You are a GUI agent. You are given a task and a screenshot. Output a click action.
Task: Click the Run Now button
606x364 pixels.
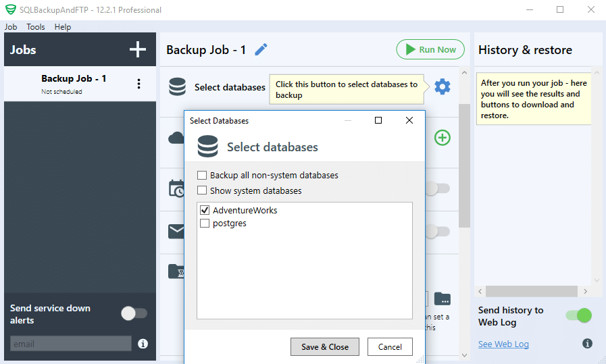pyautogui.click(x=430, y=49)
